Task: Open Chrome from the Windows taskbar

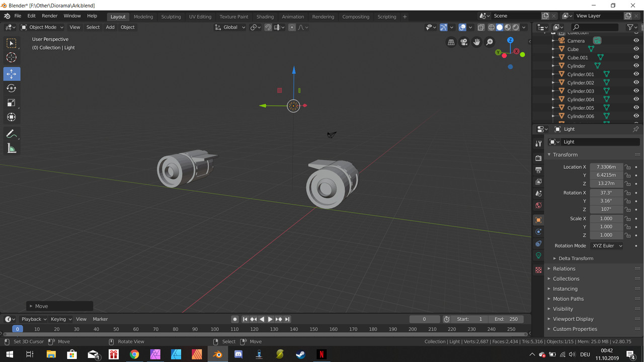Action: [134, 354]
